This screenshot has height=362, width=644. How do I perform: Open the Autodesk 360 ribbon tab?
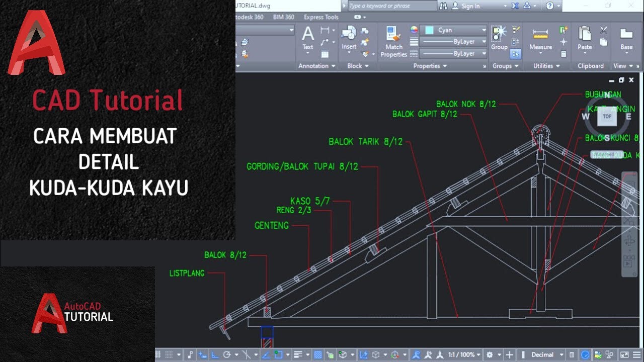pos(250,17)
